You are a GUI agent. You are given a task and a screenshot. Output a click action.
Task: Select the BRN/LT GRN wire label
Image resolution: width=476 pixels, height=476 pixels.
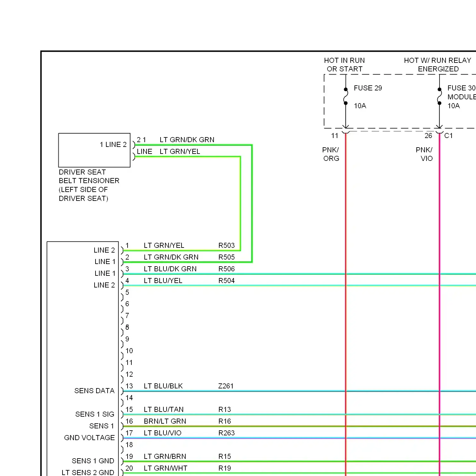click(x=165, y=421)
